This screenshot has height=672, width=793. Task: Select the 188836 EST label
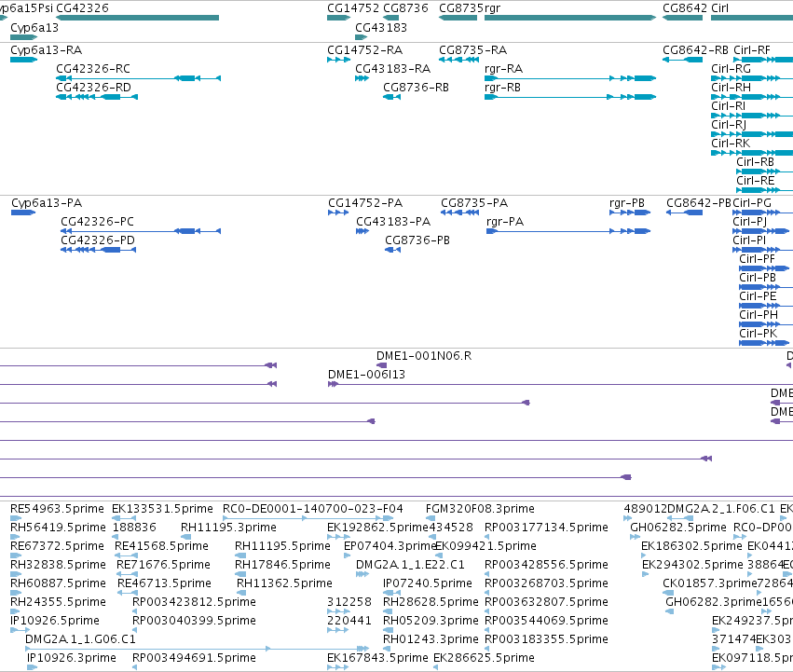click(134, 528)
